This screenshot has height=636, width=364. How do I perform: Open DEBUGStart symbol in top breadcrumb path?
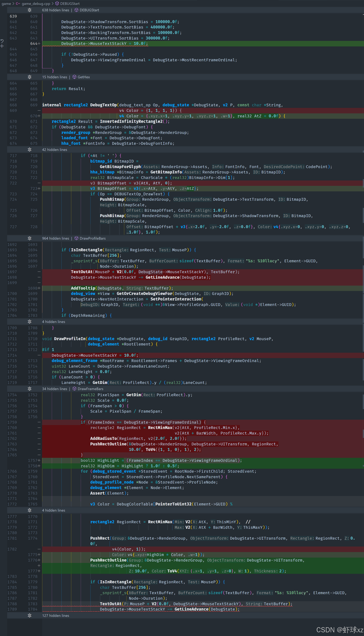pos(70,4)
